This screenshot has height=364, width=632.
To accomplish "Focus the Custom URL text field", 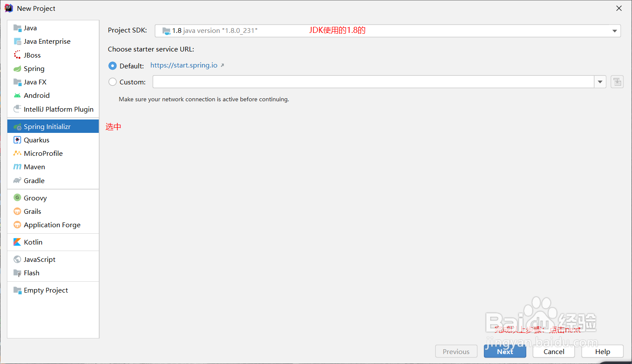I will [x=373, y=82].
